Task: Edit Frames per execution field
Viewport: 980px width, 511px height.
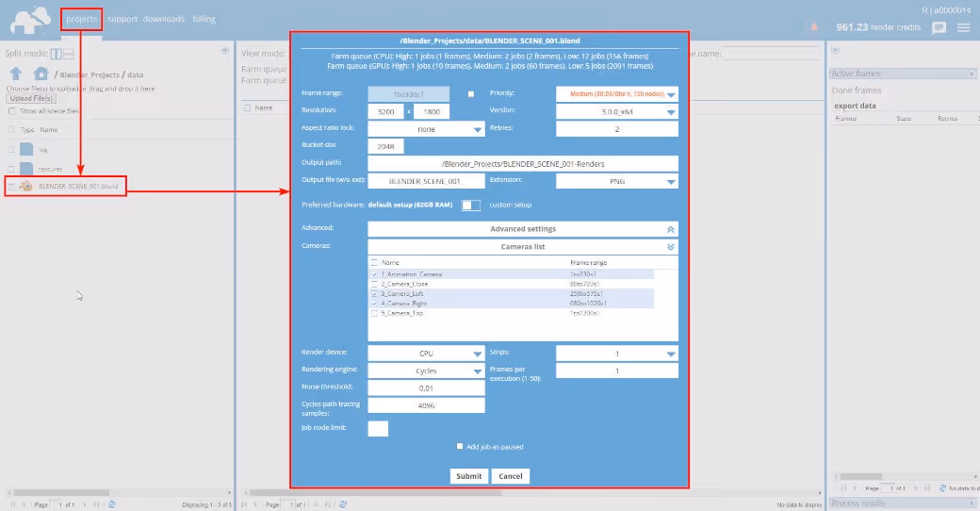Action: (x=617, y=371)
